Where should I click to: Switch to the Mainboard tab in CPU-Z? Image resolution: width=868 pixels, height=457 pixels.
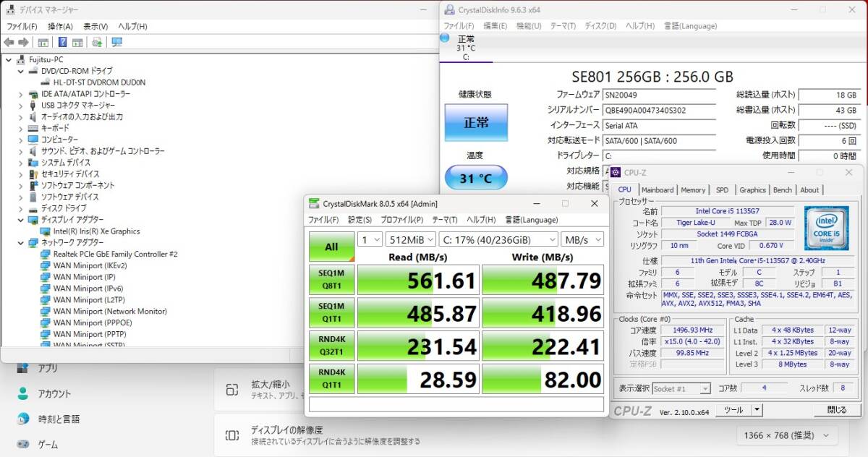(x=658, y=190)
